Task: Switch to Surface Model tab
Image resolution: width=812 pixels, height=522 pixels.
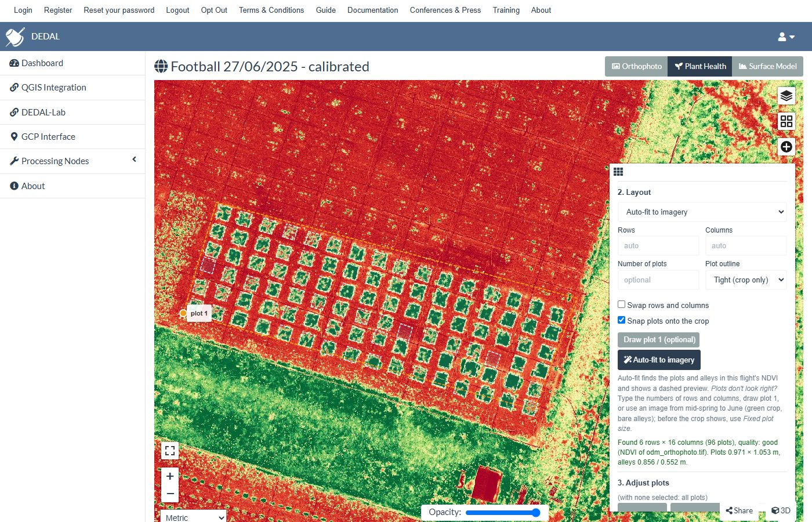Action: (767, 66)
